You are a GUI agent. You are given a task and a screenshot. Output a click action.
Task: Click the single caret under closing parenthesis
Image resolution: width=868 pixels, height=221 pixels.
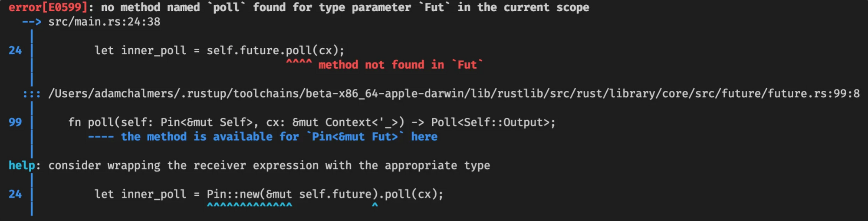coord(375,205)
